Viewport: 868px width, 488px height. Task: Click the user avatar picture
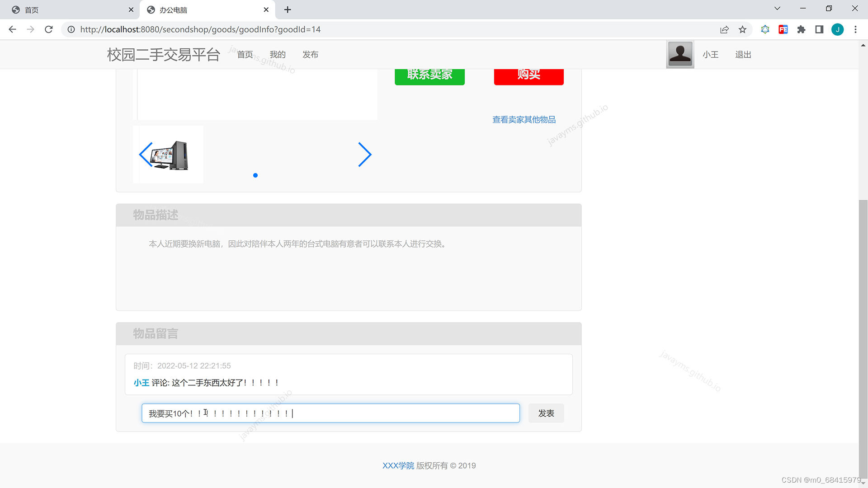680,54
